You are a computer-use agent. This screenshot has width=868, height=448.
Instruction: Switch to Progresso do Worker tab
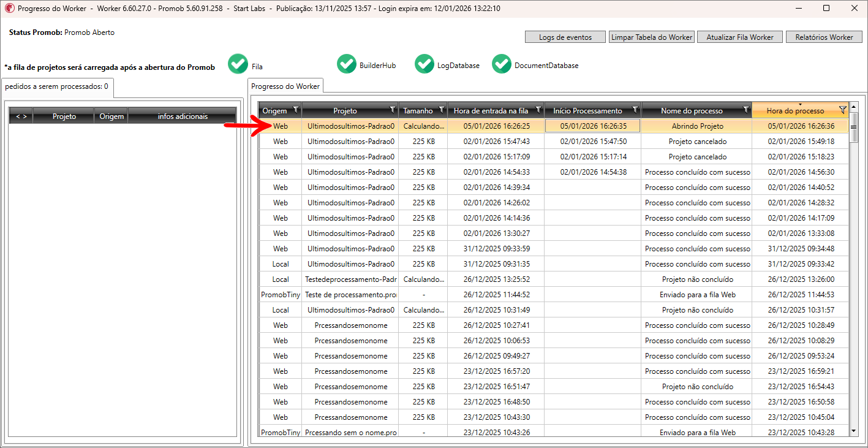[x=285, y=86]
